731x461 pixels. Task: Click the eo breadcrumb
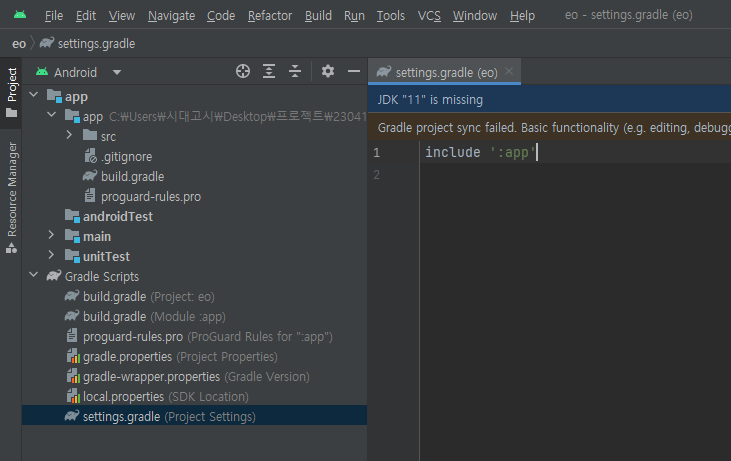19,43
